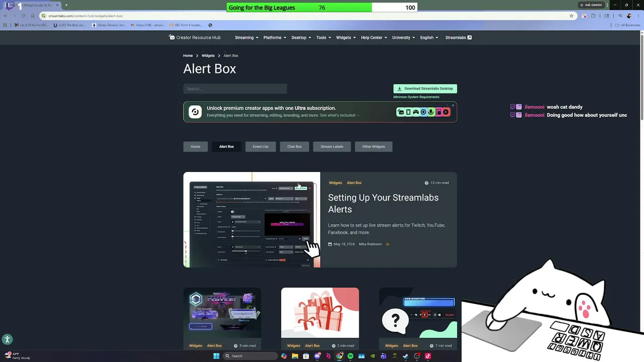Viewport: 644px width, 362px height.
Task: Go to Home in the breadcrumb
Action: click(188, 55)
